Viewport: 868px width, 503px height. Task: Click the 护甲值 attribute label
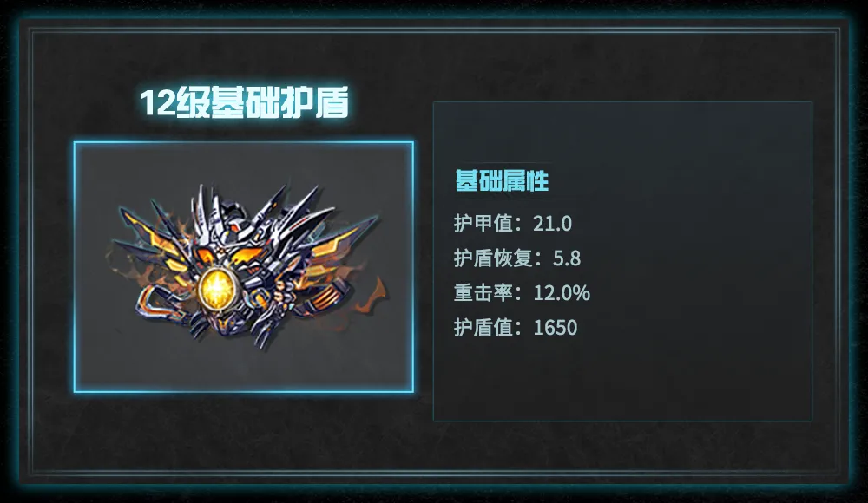483,224
